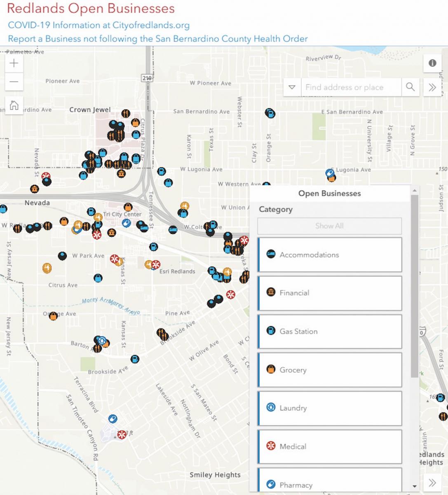Filter by the Pharmacy category
Screen dimensions: 448x495
330,481
